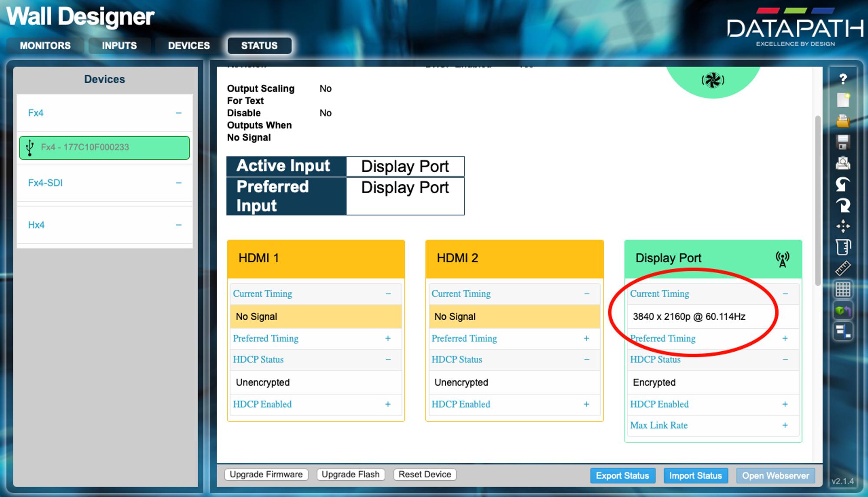Click the undo arrow icon
This screenshot has width=868, height=497.
click(x=843, y=184)
